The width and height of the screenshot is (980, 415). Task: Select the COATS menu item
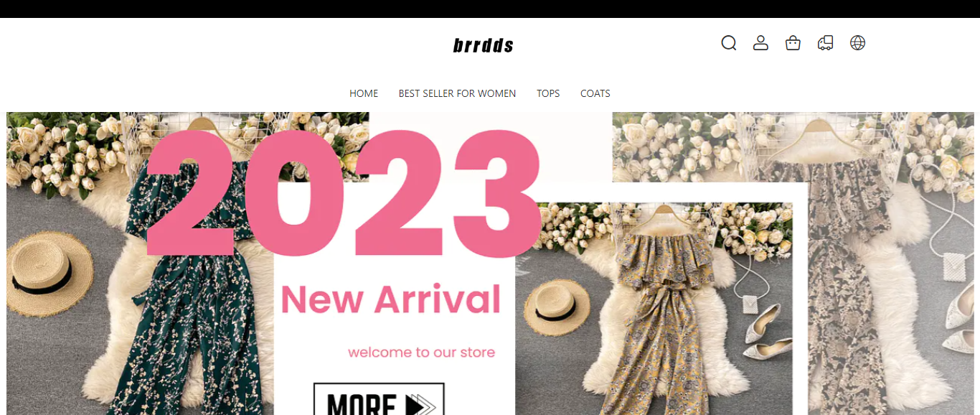tap(595, 93)
